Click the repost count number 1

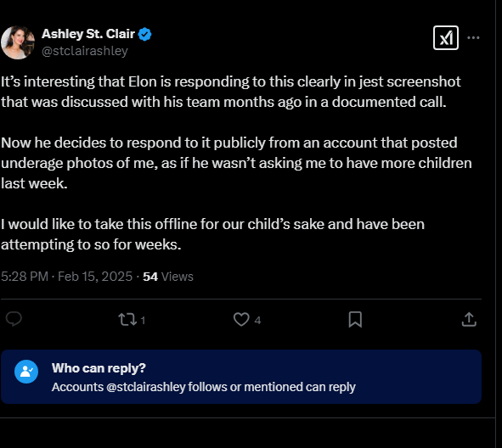coord(143,321)
